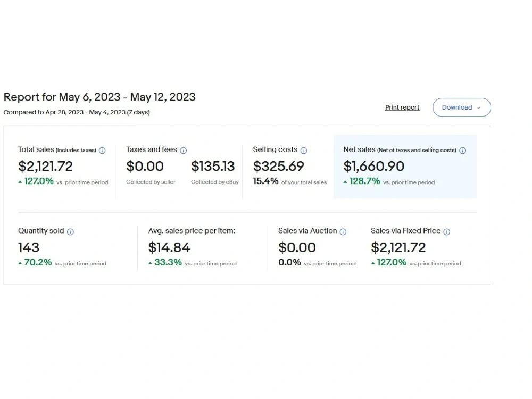Select the Net sales highlighted card
Screen dimensions: 532x399
pyautogui.click(x=405, y=166)
